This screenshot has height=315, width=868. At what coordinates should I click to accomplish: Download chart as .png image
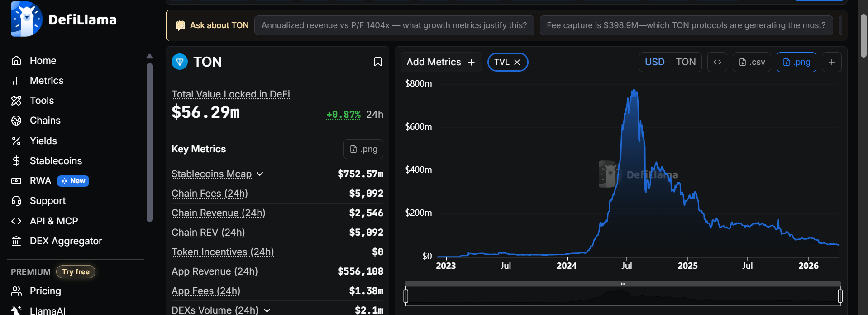796,62
